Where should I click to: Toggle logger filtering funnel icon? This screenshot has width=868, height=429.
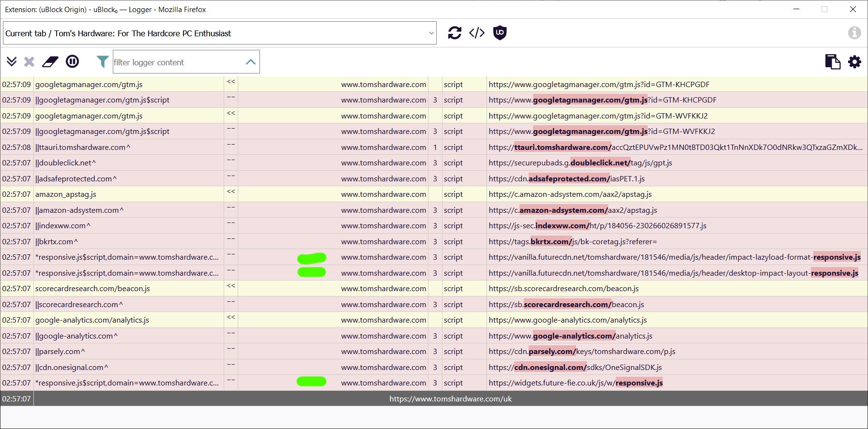tap(103, 61)
